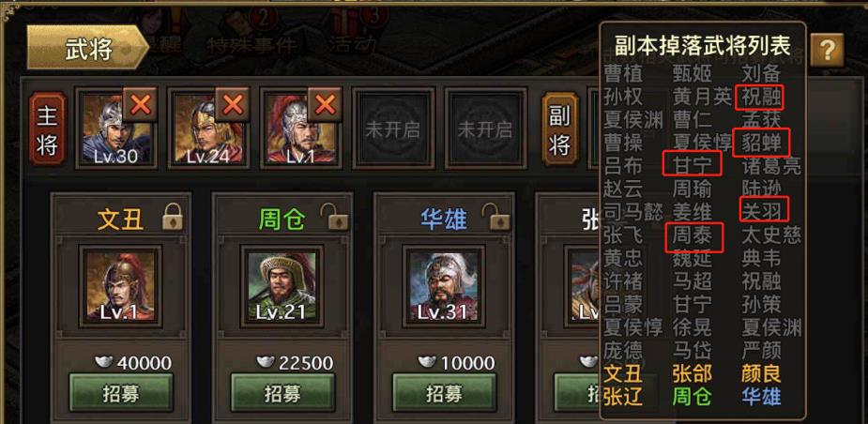Choose 貂蝉 in the drop list
Viewport: 868px width, 424px height.
(764, 143)
